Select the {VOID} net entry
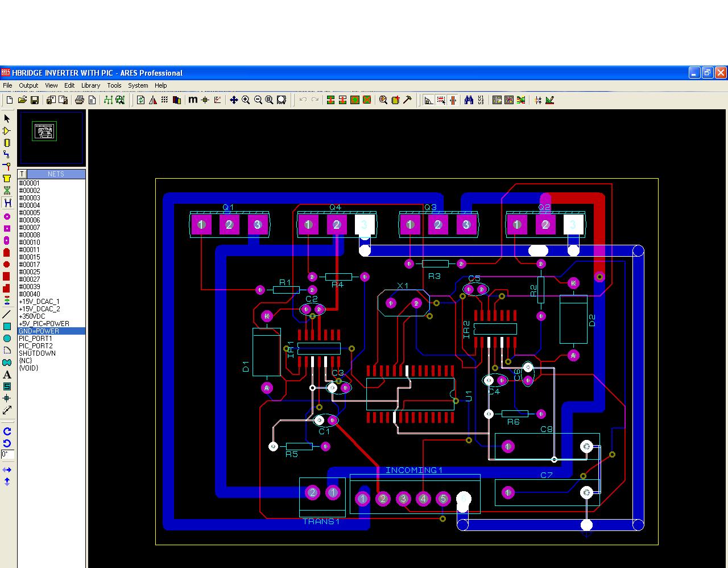This screenshot has height=568, width=728. click(x=52, y=368)
